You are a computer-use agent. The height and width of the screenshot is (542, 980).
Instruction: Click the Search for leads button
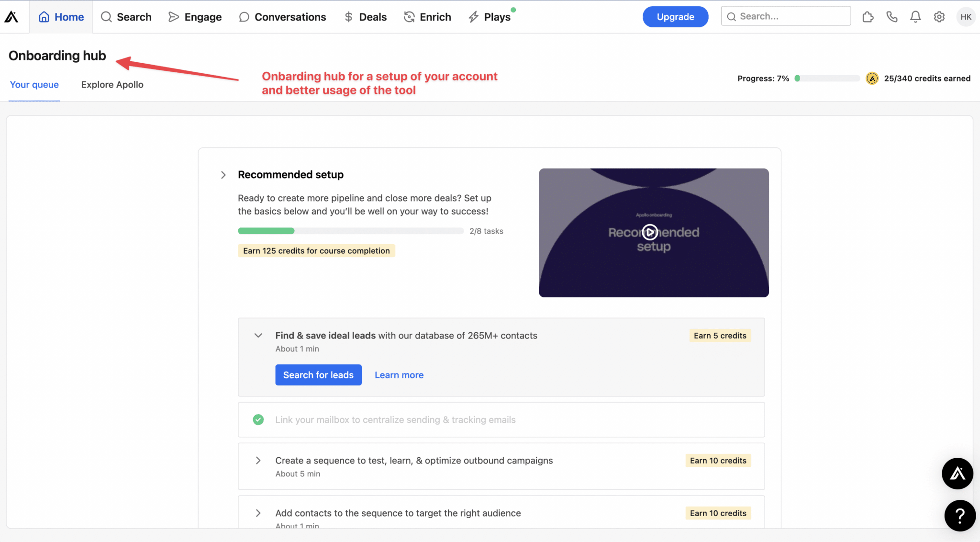[318, 374]
